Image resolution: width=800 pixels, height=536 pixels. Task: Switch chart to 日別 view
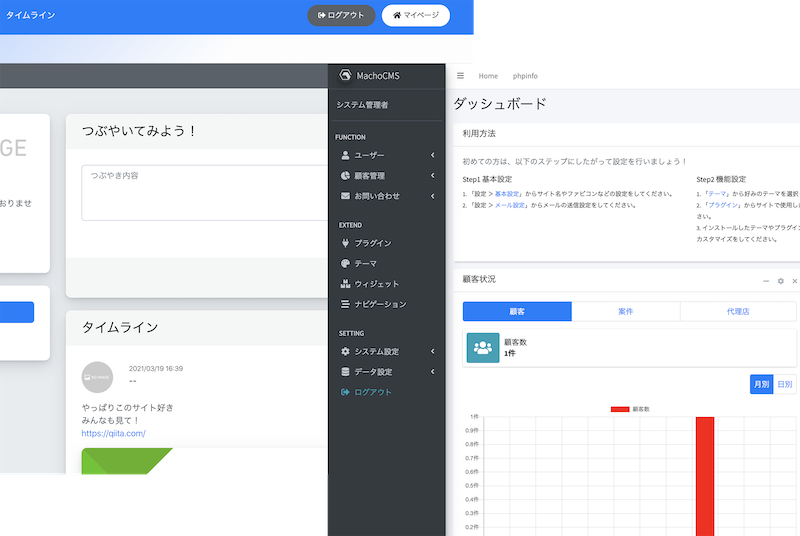[x=785, y=384]
